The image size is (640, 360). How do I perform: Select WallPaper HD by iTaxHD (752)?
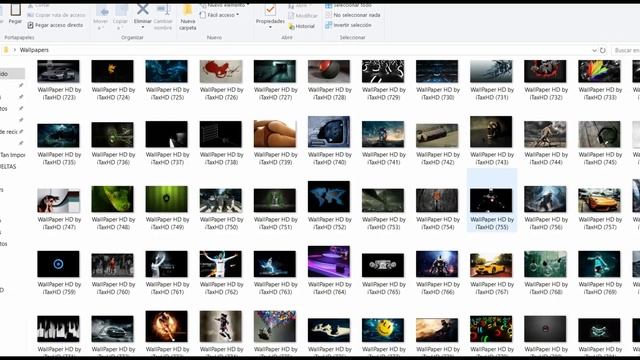tap(329, 206)
